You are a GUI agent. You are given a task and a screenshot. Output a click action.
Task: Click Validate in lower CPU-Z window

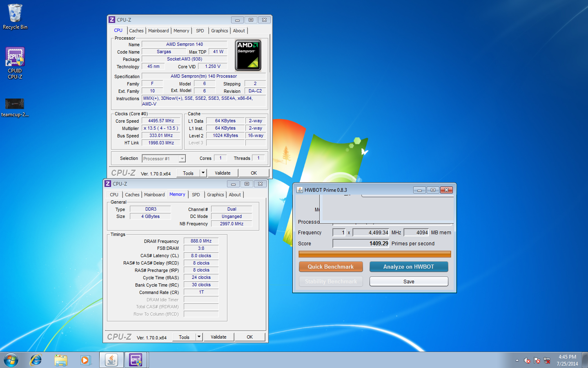[218, 337]
